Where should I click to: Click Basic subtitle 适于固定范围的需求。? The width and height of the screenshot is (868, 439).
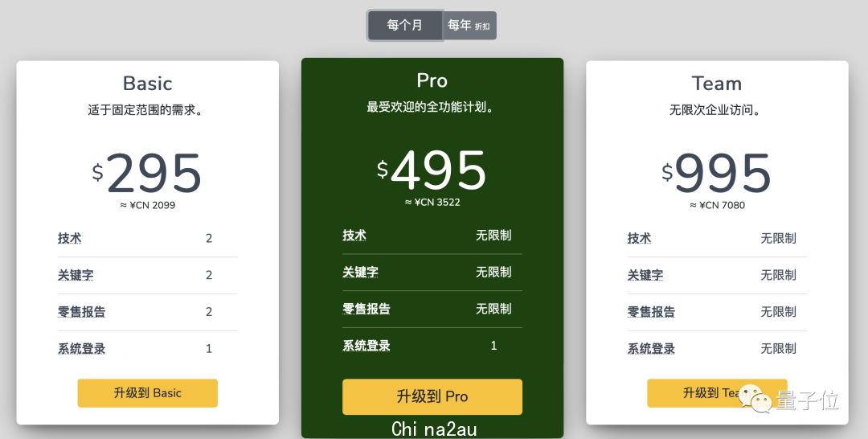(147, 110)
